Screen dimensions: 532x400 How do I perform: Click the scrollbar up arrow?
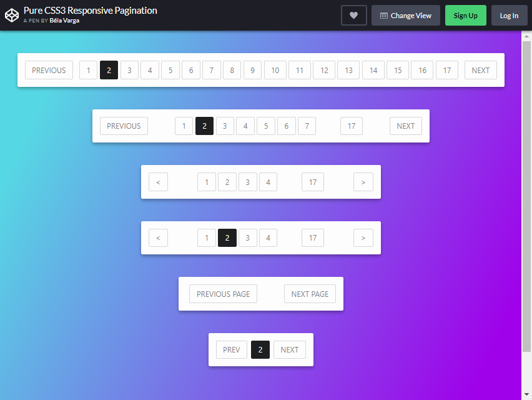526,36
